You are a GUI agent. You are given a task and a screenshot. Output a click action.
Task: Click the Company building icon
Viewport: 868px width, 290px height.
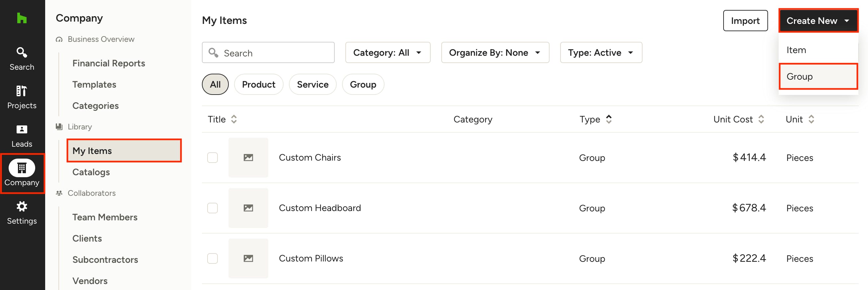[22, 168]
